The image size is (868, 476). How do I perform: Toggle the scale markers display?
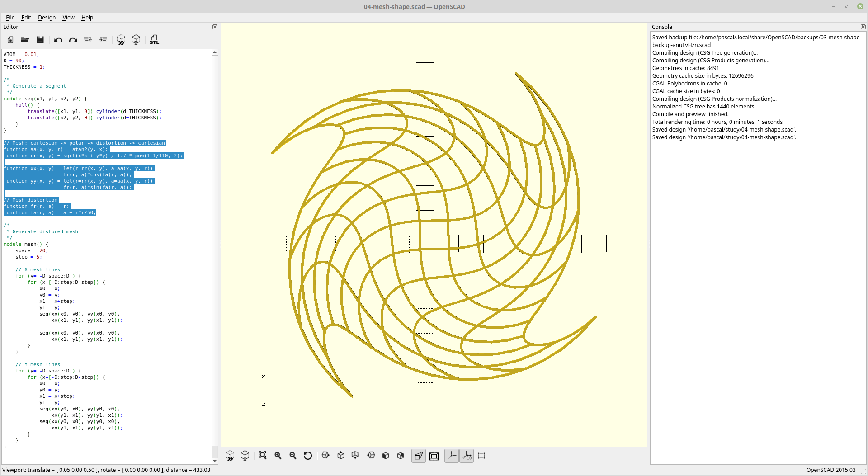tap(467, 456)
